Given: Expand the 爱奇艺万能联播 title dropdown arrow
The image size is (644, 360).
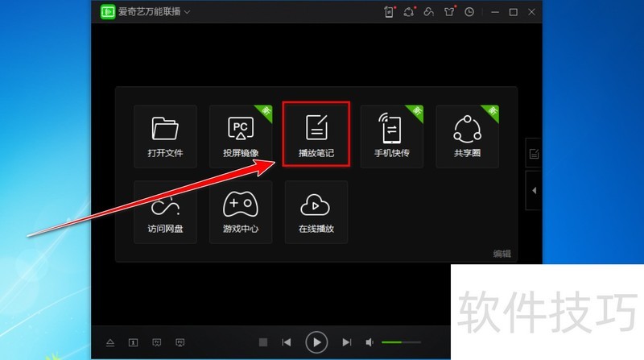Looking at the screenshot, I should (x=188, y=12).
